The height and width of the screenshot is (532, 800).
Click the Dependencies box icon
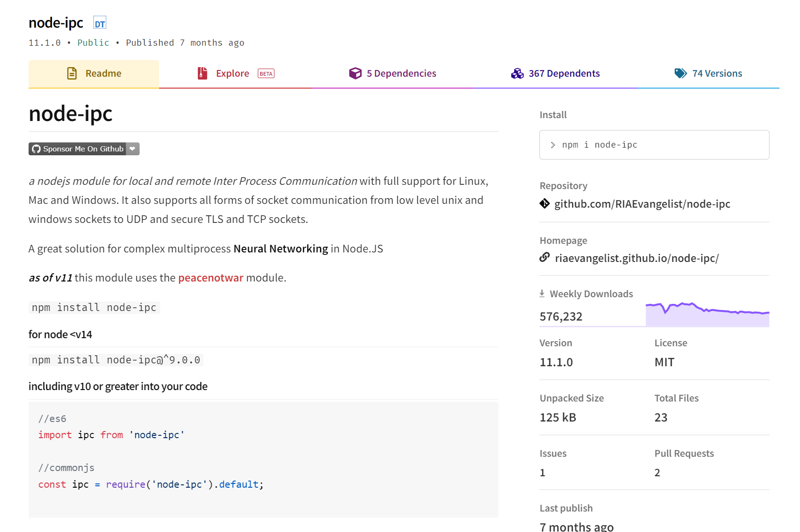pos(355,73)
